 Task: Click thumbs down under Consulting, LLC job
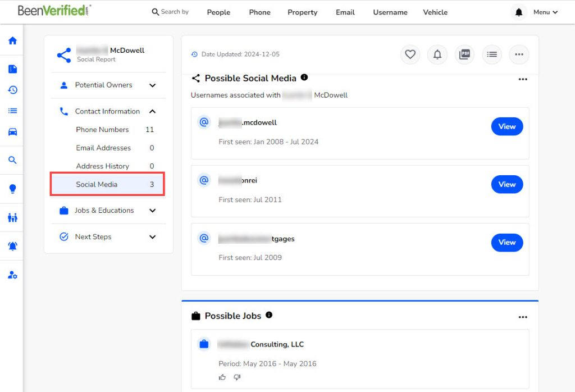coord(237,377)
